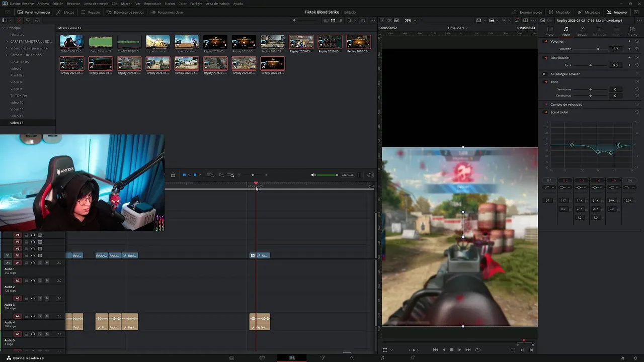644x362 pixels.
Task: Open the Registro index panel
Action: [91, 12]
